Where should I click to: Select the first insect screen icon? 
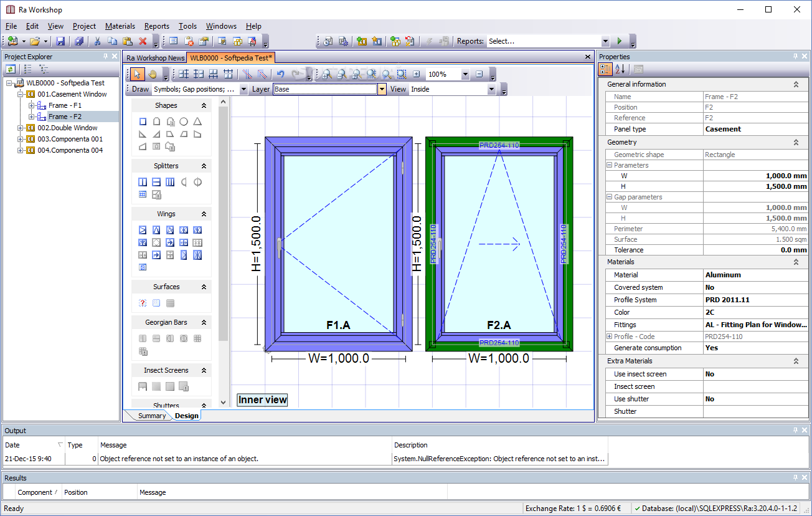(x=143, y=386)
